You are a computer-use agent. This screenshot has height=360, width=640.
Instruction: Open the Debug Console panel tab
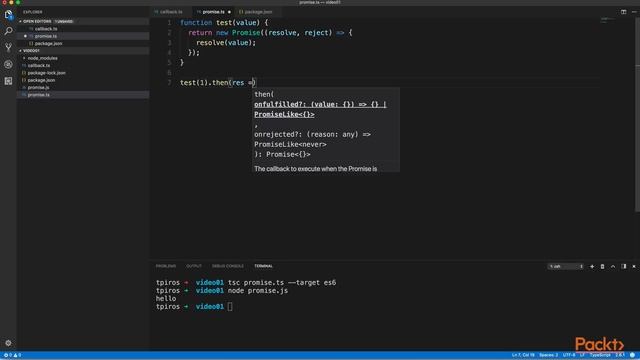[x=228, y=266]
